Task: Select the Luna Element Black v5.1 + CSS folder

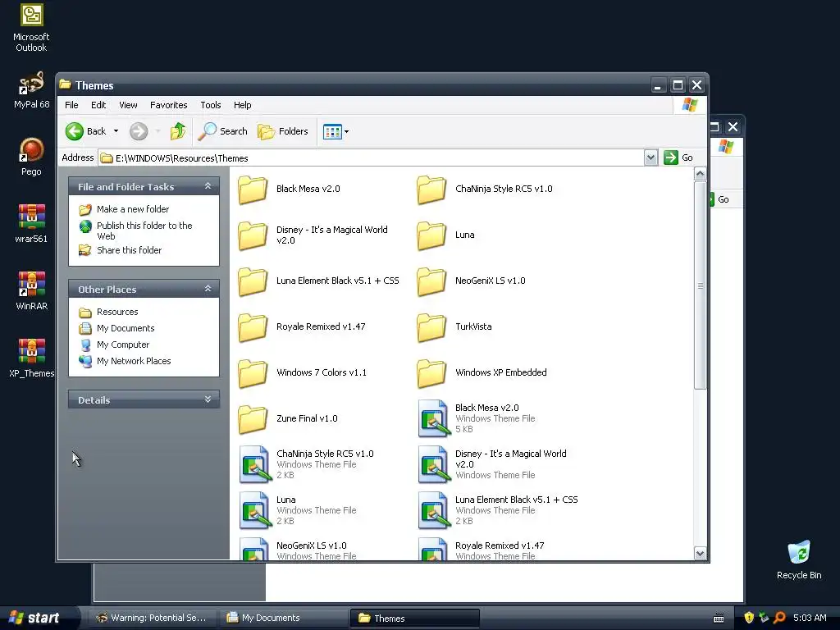Action: coord(319,281)
